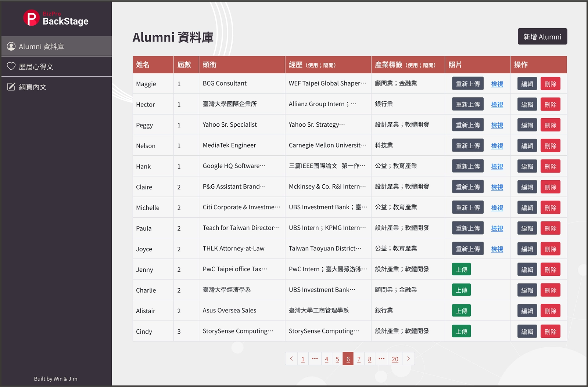Delete Cindy's record
Image resolution: width=588 pixels, height=387 pixels.
(x=551, y=331)
